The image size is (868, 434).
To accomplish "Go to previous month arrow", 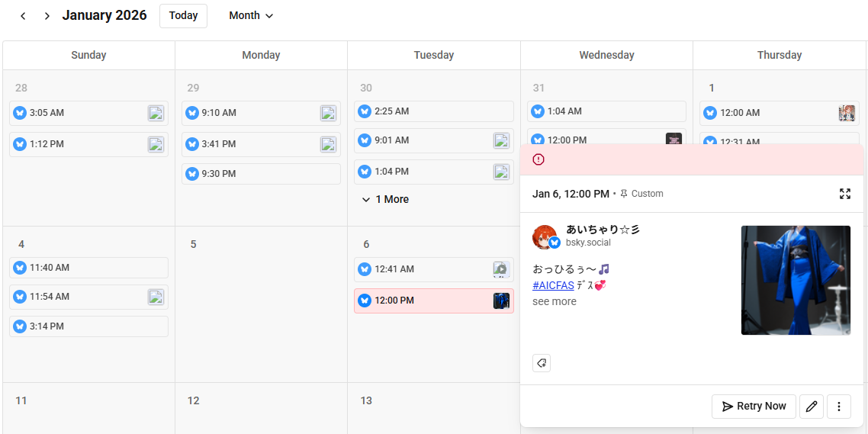I will coord(23,16).
